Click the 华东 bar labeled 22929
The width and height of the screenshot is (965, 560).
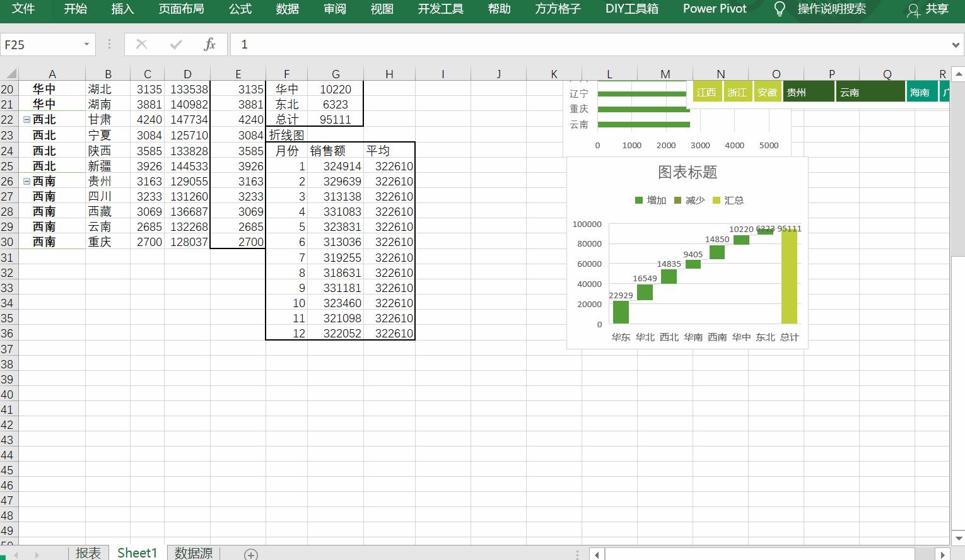click(621, 312)
